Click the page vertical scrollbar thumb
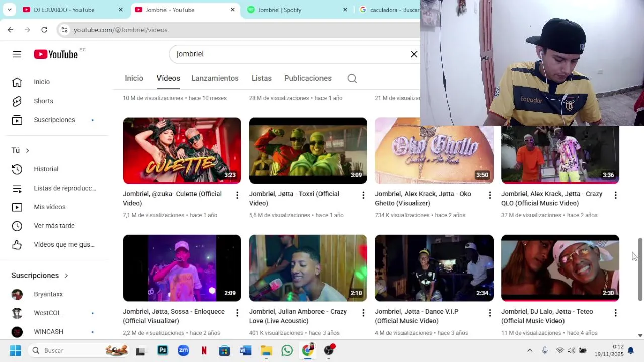 point(640,269)
